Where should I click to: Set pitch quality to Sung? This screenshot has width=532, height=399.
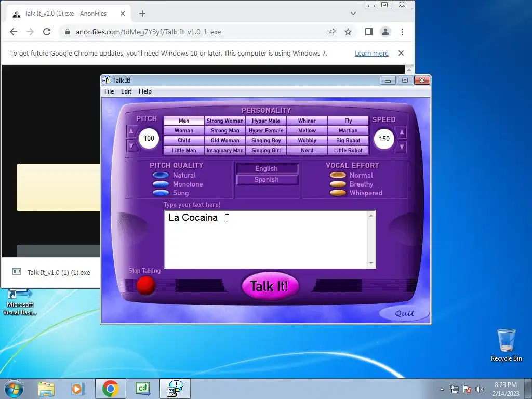[161, 193]
